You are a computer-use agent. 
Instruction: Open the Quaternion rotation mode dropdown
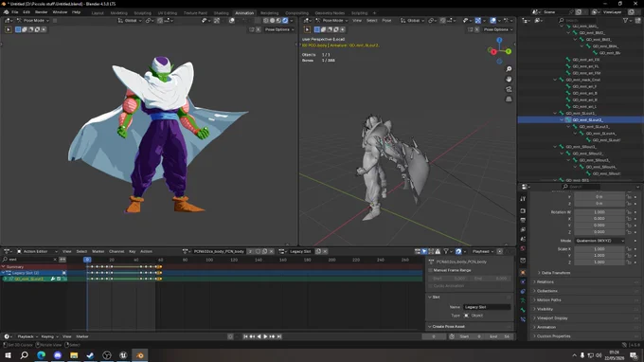tap(599, 241)
